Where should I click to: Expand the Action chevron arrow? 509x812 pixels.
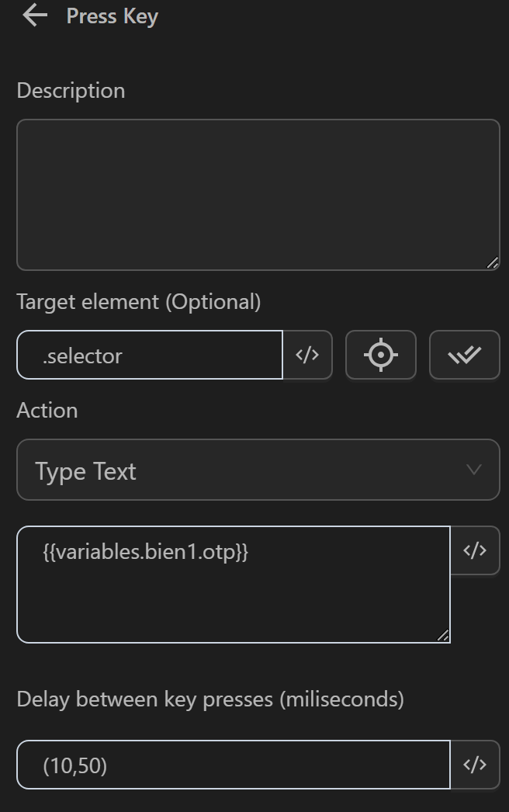[x=473, y=470]
